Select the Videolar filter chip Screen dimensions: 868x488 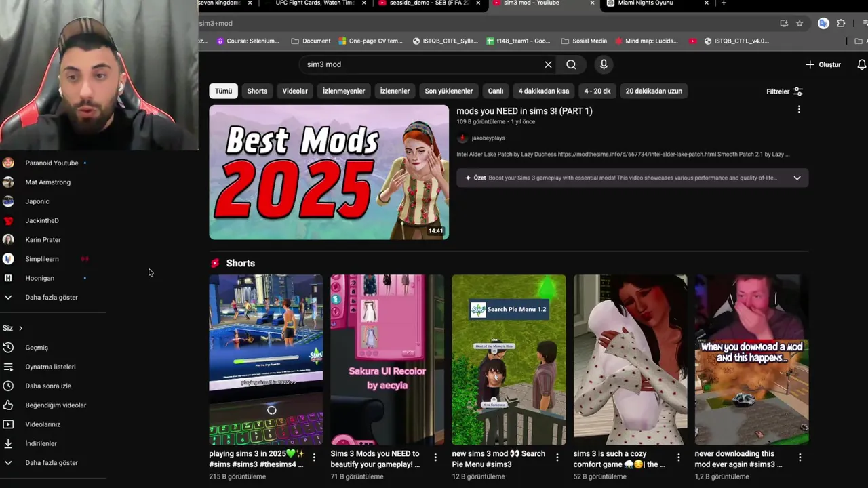pyautogui.click(x=295, y=91)
